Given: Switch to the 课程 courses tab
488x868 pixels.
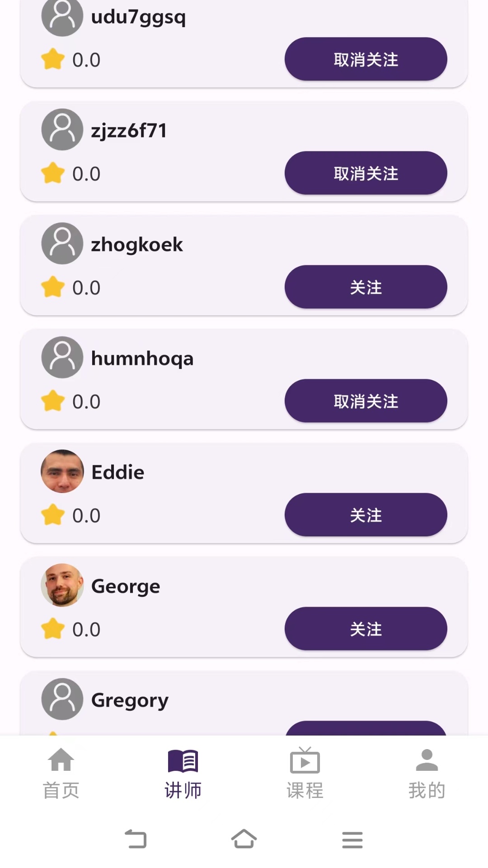Looking at the screenshot, I should (x=305, y=773).
